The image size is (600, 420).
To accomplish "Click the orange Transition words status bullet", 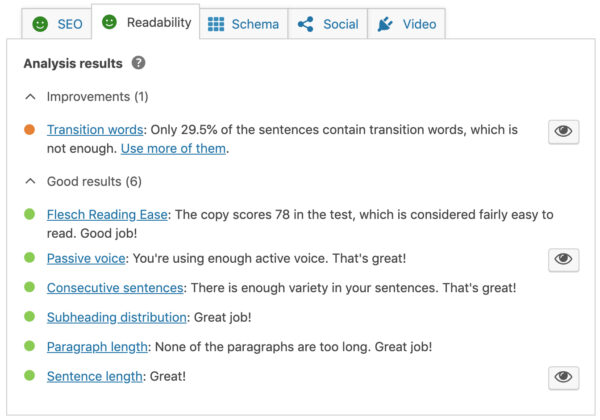I will point(30,130).
